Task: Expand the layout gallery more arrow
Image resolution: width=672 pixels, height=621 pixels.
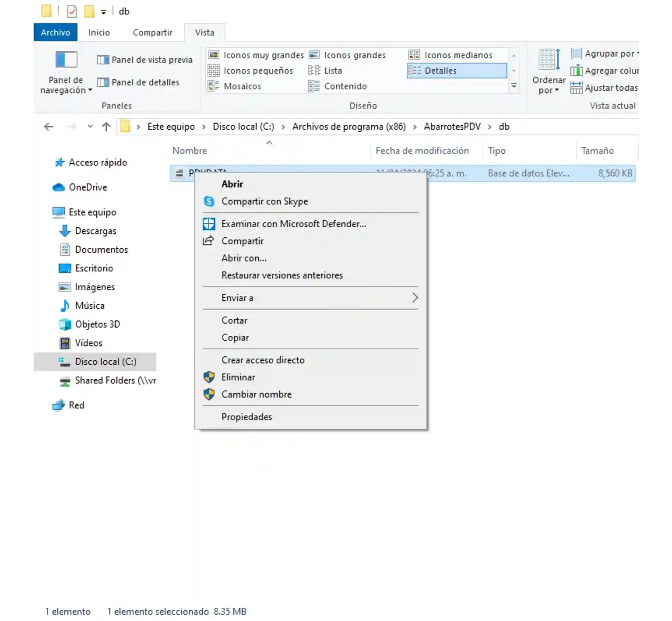Action: tap(514, 86)
